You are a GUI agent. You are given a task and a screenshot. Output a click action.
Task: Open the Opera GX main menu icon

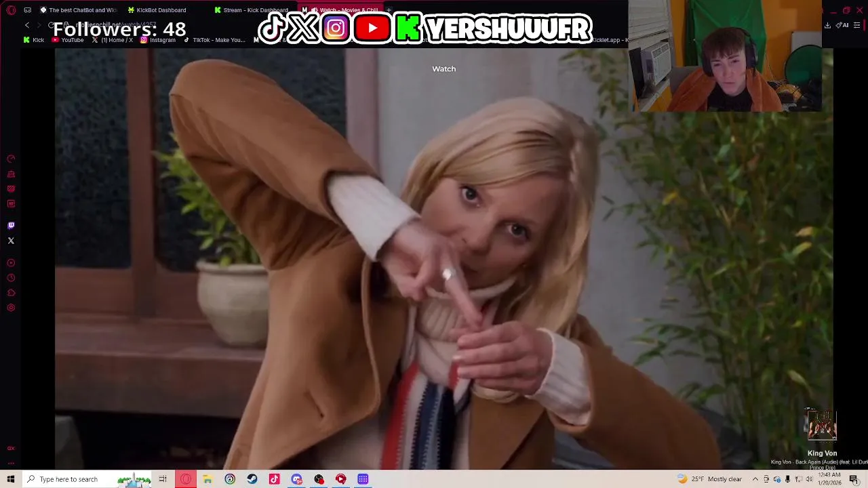pyautogui.click(x=11, y=10)
